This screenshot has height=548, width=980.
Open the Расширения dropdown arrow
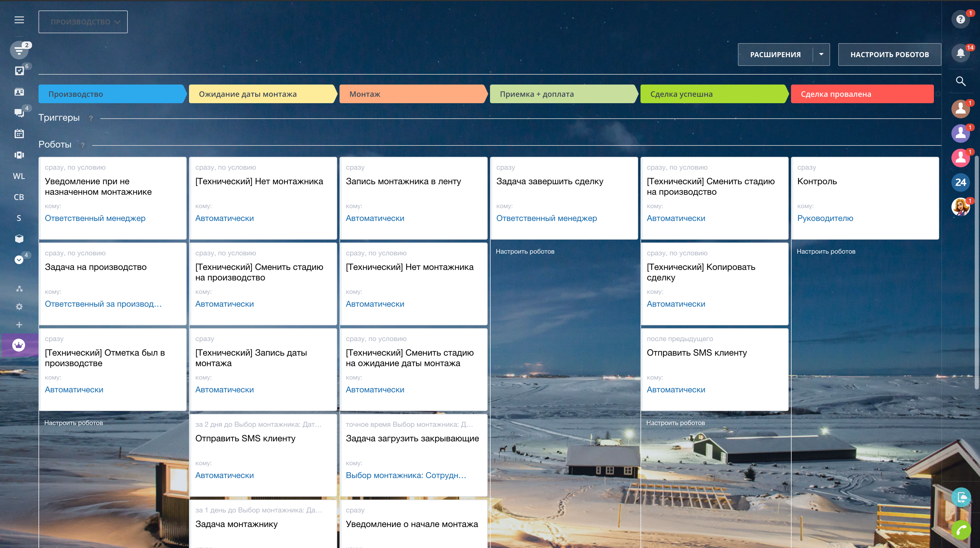821,55
